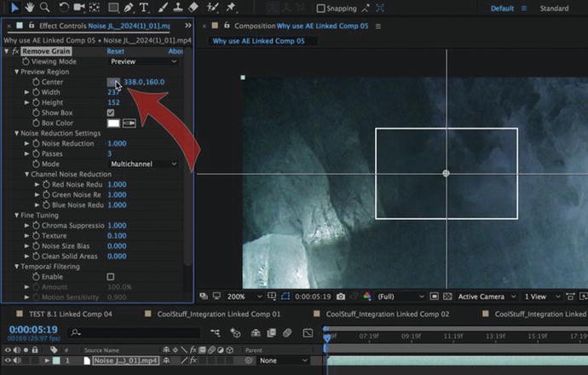Viewport: 588px width, 375px height.
Task: Open the composition mini-flowchart icon
Action: pyautogui.click(x=216, y=332)
